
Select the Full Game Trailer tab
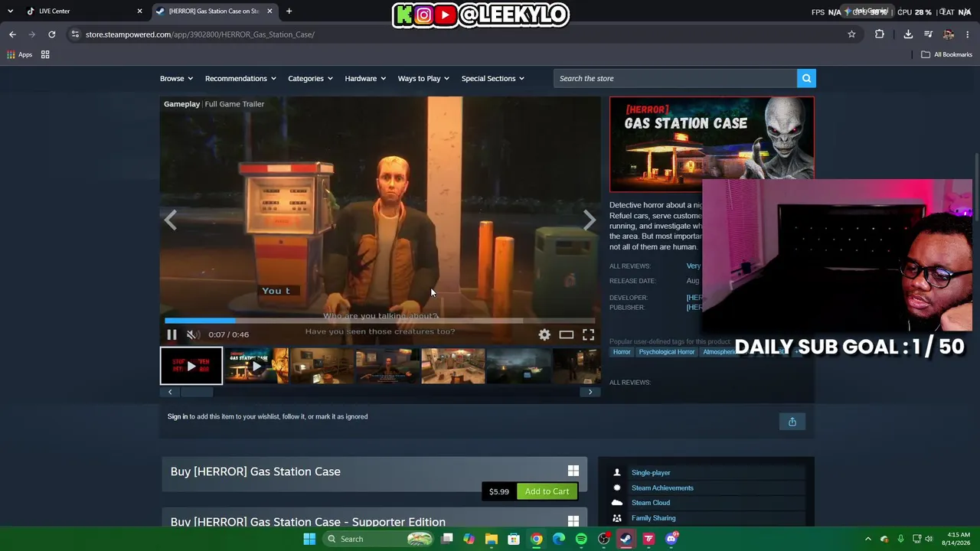234,104
